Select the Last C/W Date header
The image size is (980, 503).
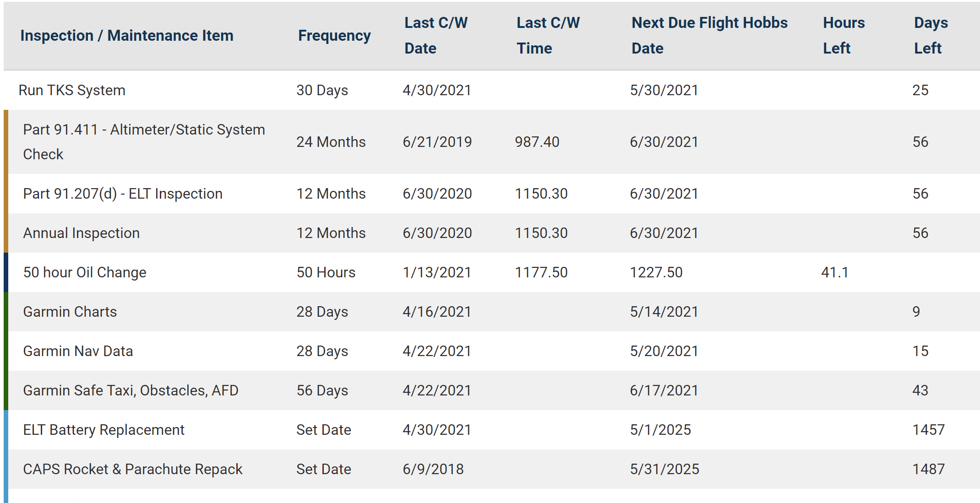click(436, 36)
